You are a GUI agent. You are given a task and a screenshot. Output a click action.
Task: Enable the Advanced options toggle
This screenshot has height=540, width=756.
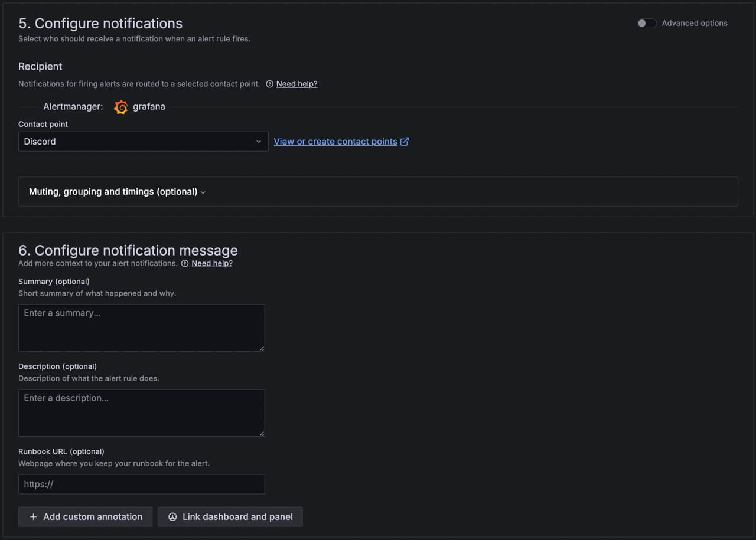pyautogui.click(x=646, y=24)
